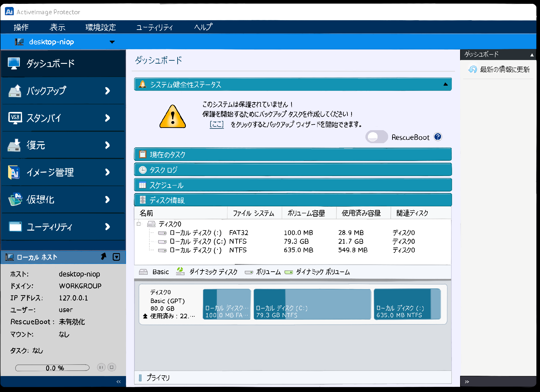Toggle the RescueBoot switch

pos(376,137)
